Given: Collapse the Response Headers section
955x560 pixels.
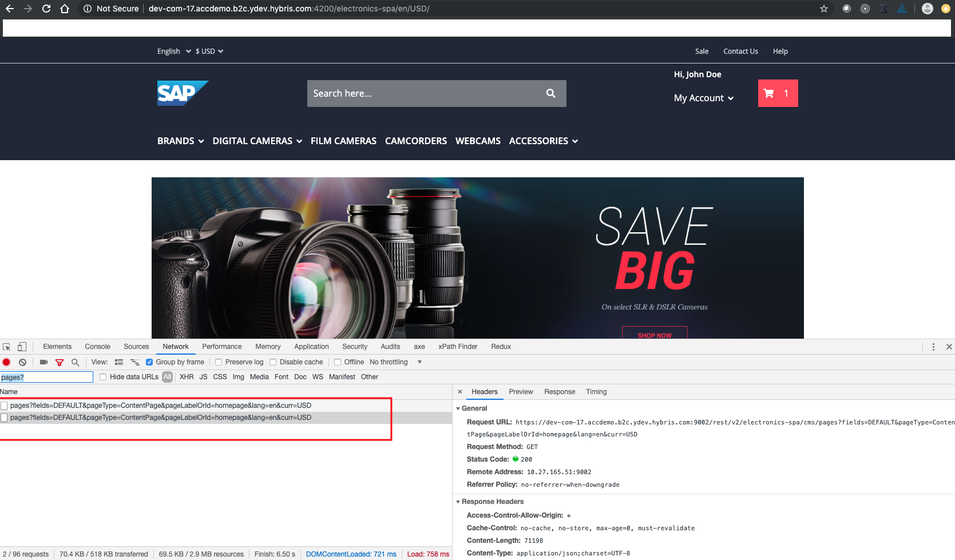Looking at the screenshot, I should 458,502.
